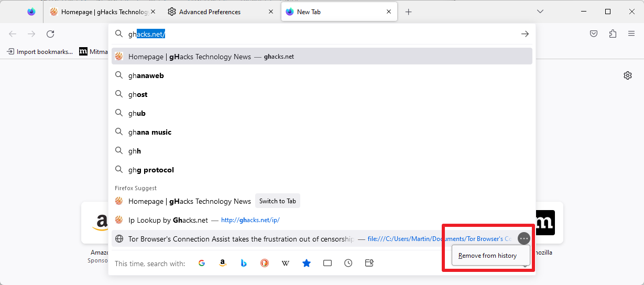Open a new tab with plus button
Image resolution: width=644 pixels, height=285 pixels.
click(x=409, y=12)
